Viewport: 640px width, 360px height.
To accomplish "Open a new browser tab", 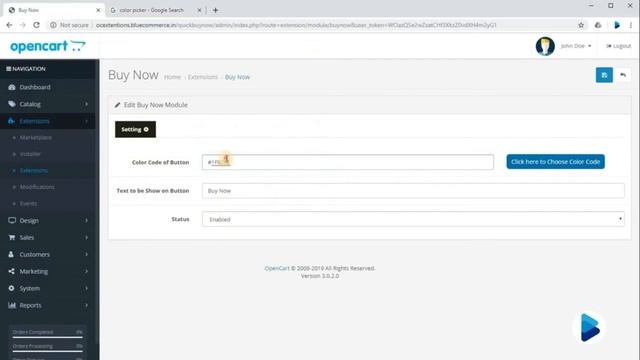I will (216, 10).
